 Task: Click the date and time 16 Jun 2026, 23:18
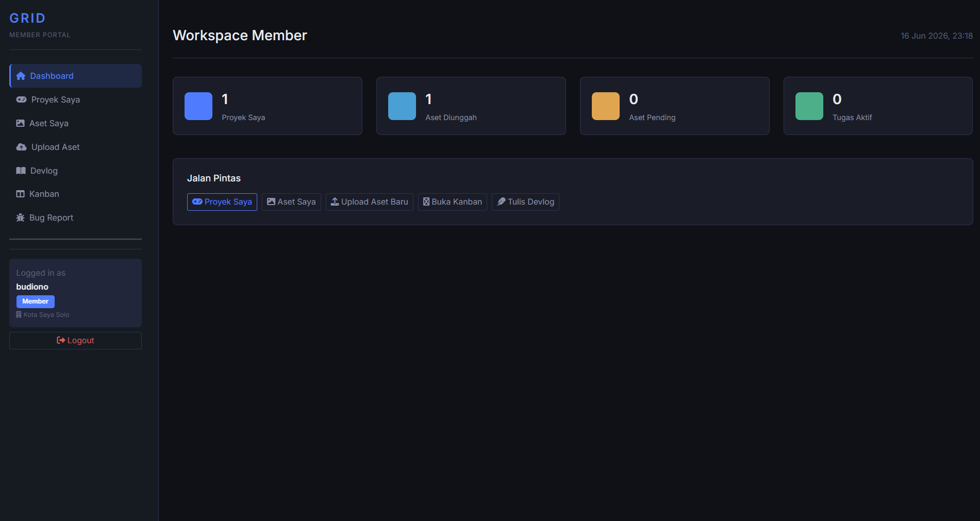click(937, 36)
